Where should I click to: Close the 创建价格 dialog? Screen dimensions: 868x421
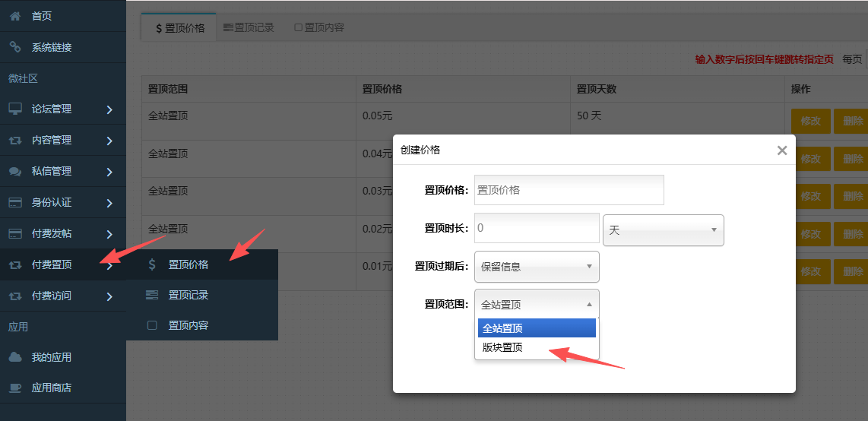[x=781, y=150]
